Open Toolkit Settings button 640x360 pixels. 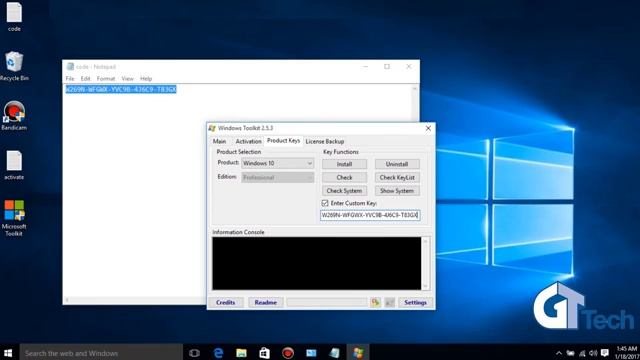pyautogui.click(x=416, y=302)
